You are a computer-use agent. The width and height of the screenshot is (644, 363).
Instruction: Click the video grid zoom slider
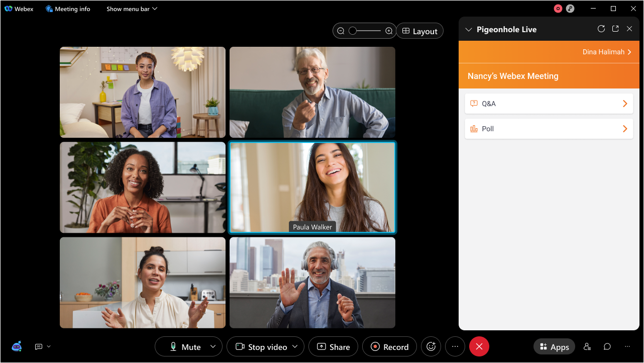tap(365, 31)
